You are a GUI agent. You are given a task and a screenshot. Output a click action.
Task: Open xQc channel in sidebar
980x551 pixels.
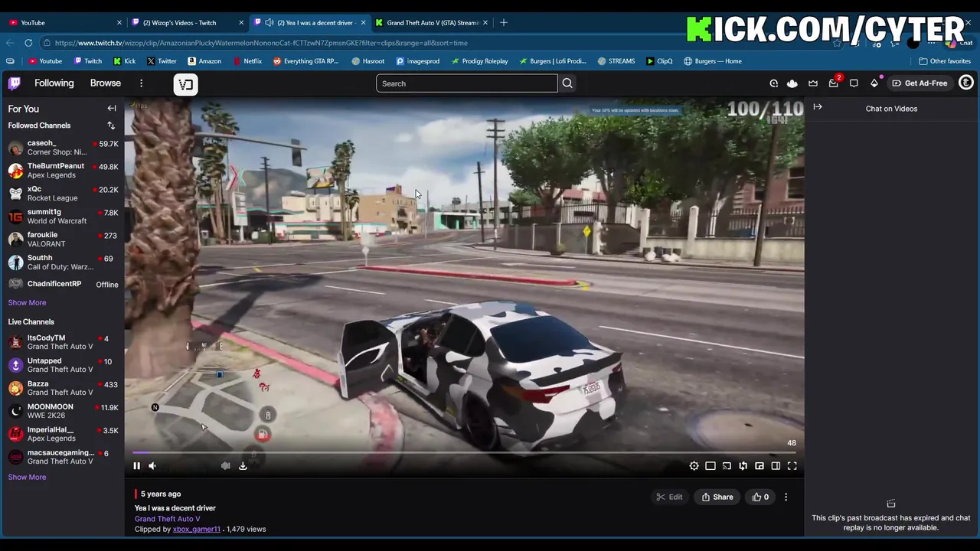tap(63, 194)
